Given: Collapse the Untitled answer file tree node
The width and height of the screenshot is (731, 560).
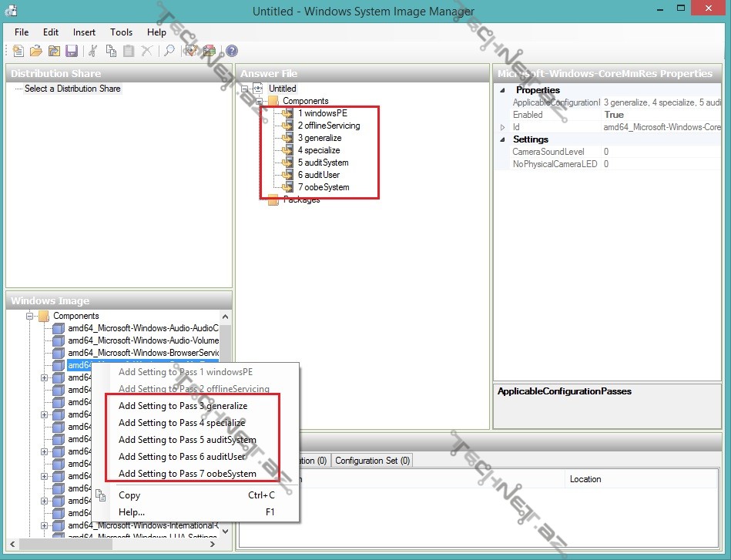Looking at the screenshot, I should 245,89.
